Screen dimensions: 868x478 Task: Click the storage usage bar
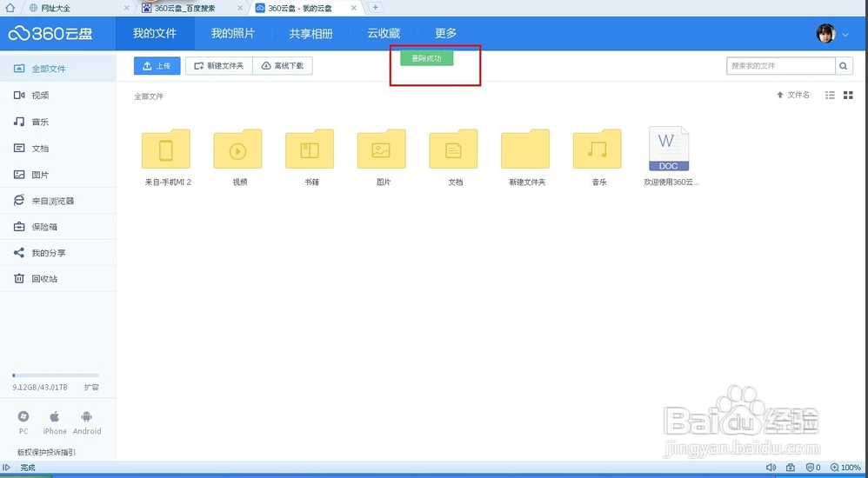coord(56,375)
